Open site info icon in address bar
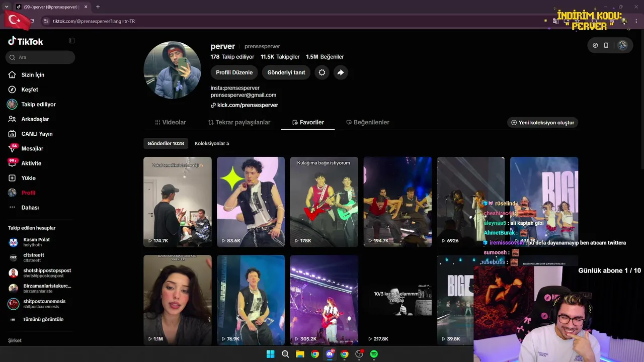Viewport: 644px width, 362px height. (46, 21)
